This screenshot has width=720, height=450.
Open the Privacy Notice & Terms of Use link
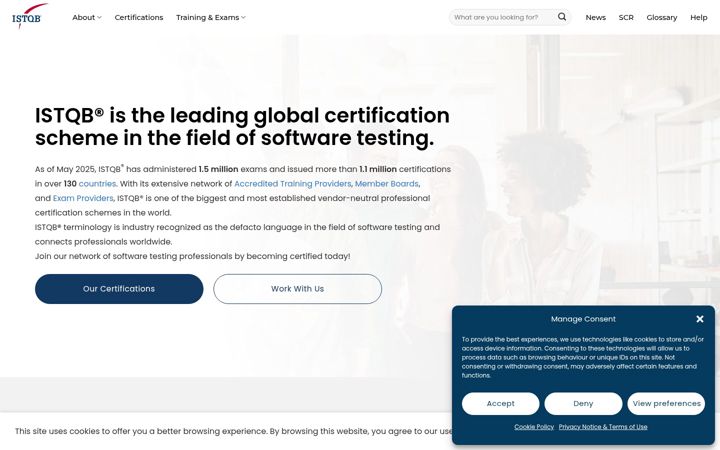point(603,427)
